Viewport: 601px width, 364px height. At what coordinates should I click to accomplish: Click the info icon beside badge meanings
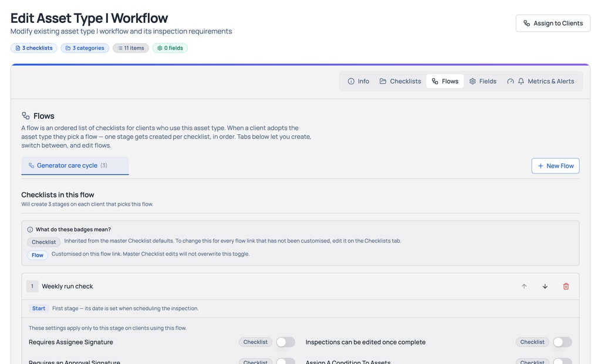coord(30,230)
